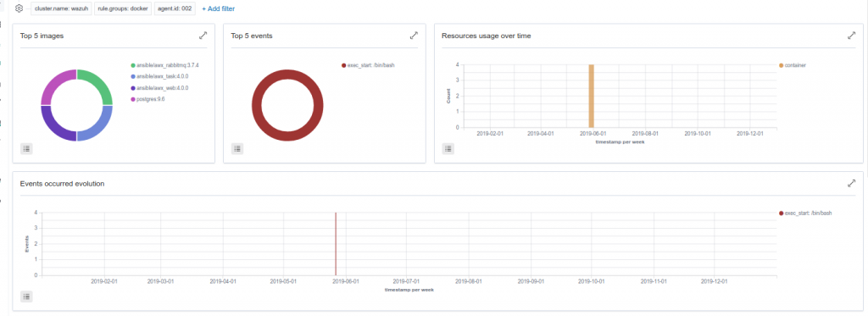This screenshot has width=868, height=316.
Task: Click the ansible/awx_rabbitmq:3.7.4 legend label
Action: pyautogui.click(x=168, y=65)
